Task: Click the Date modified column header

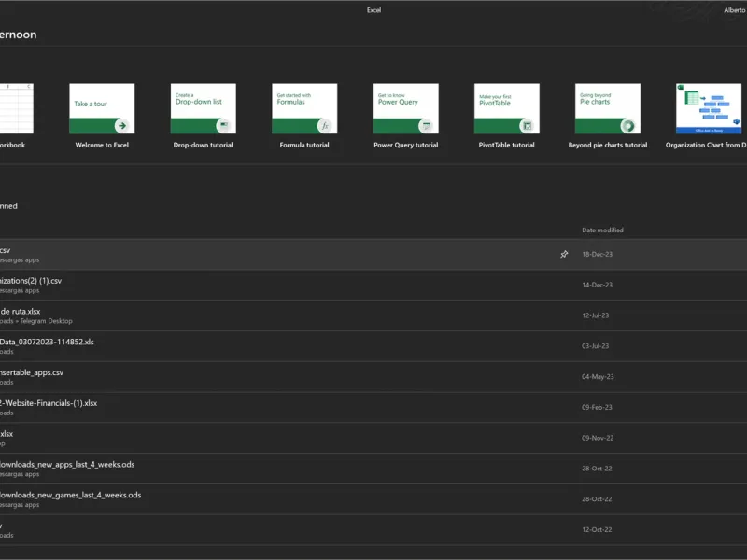Action: coord(602,230)
